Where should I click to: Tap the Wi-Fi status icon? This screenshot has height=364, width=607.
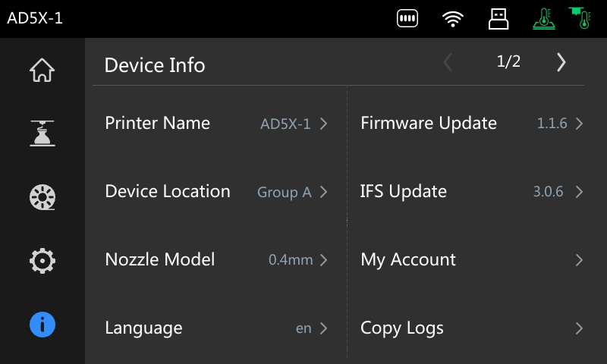pyautogui.click(x=452, y=18)
